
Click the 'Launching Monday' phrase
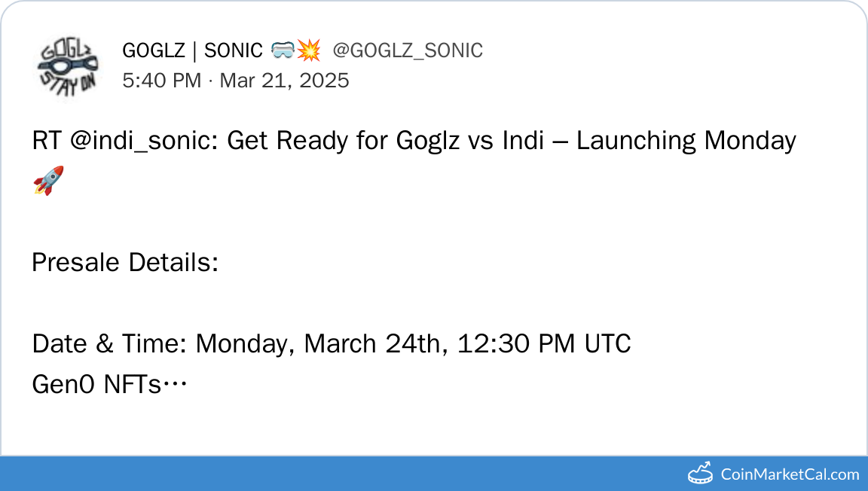tap(686, 141)
